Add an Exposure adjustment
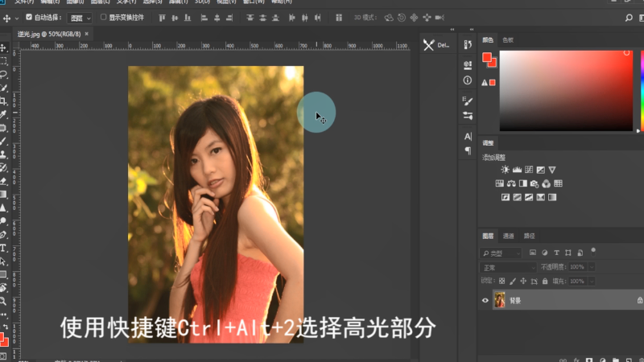This screenshot has width=644, height=362. (x=540, y=170)
